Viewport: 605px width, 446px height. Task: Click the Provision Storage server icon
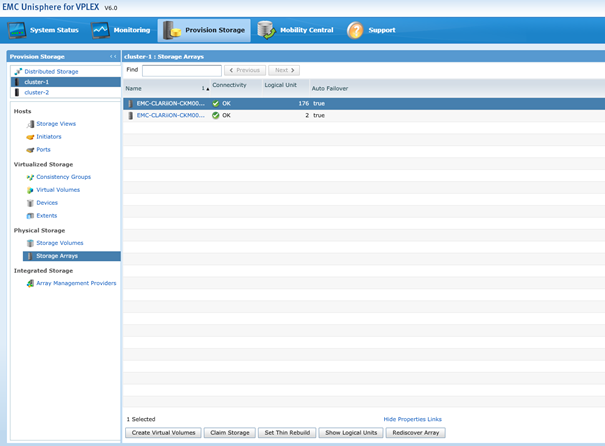tap(172, 30)
